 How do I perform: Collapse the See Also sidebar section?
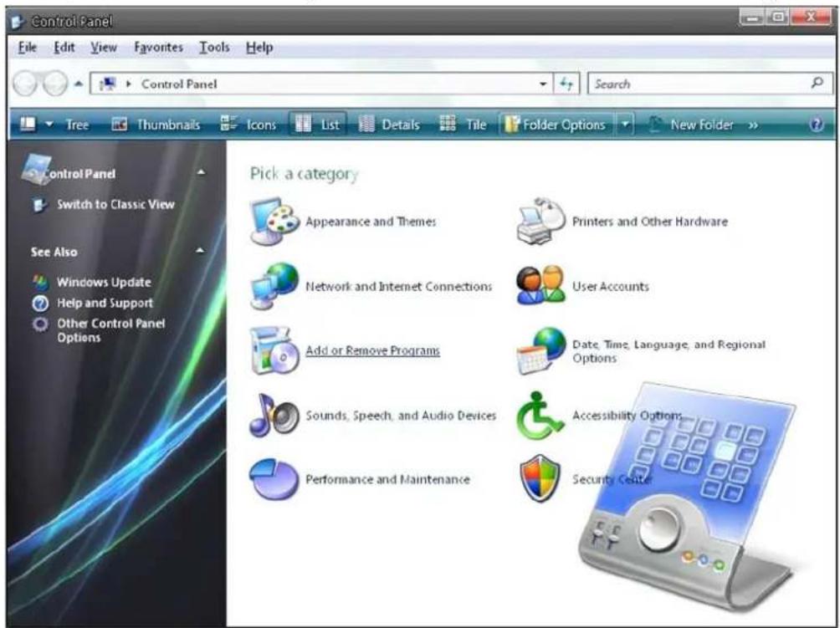tap(200, 251)
